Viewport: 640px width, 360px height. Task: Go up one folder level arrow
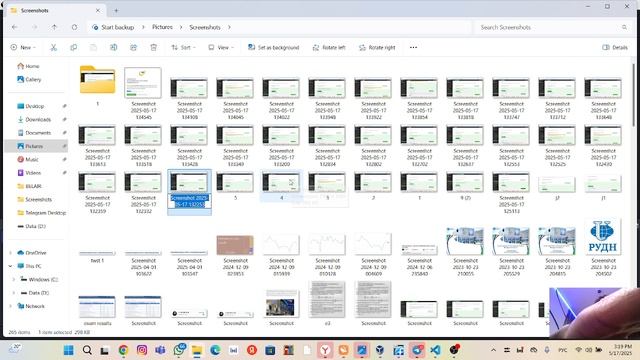[54, 27]
